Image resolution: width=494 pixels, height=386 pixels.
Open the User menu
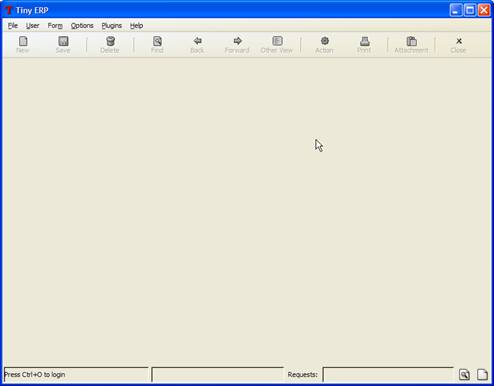(32, 26)
